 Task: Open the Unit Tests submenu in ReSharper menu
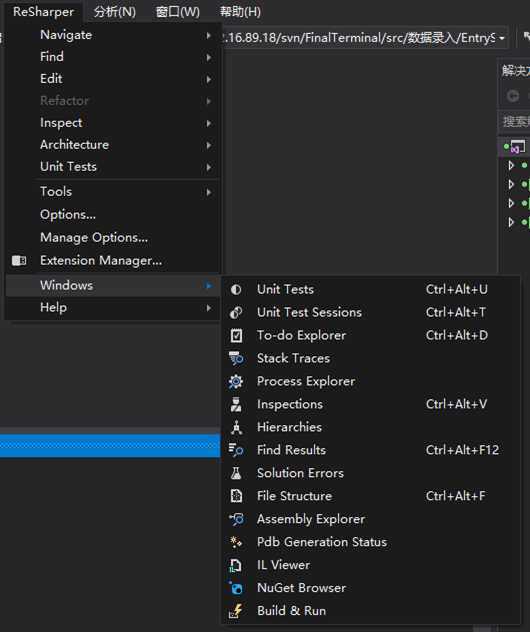pyautogui.click(x=112, y=166)
